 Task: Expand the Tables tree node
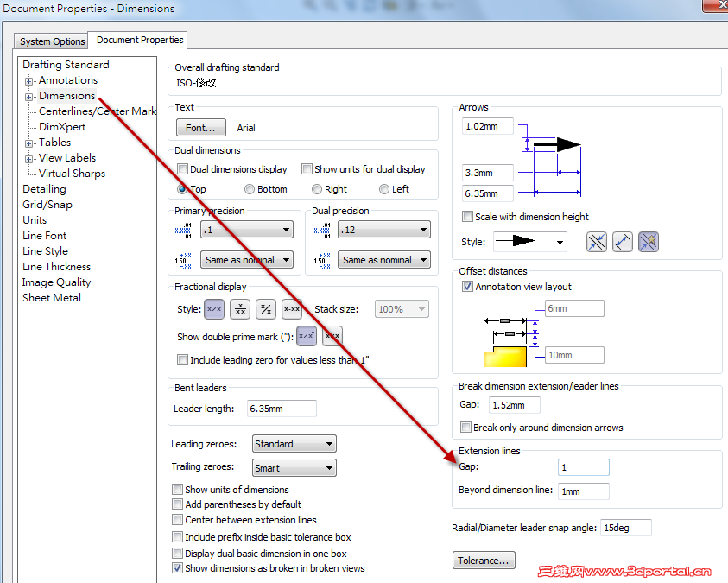click(28, 143)
